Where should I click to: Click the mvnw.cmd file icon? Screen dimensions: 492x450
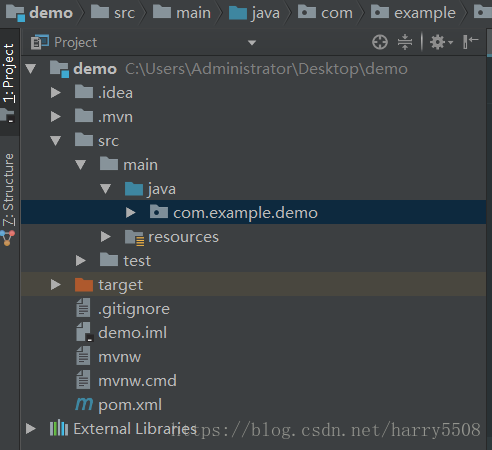(83, 380)
